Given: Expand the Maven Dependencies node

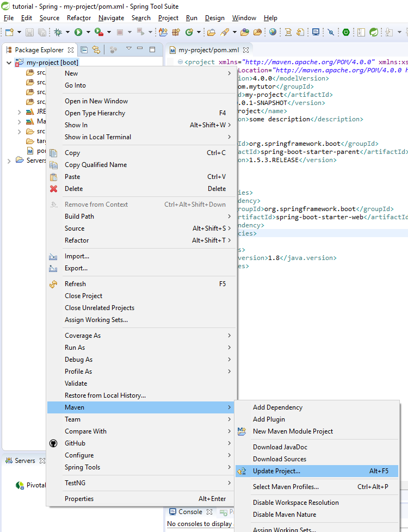Looking at the screenshot, I should coord(20,121).
